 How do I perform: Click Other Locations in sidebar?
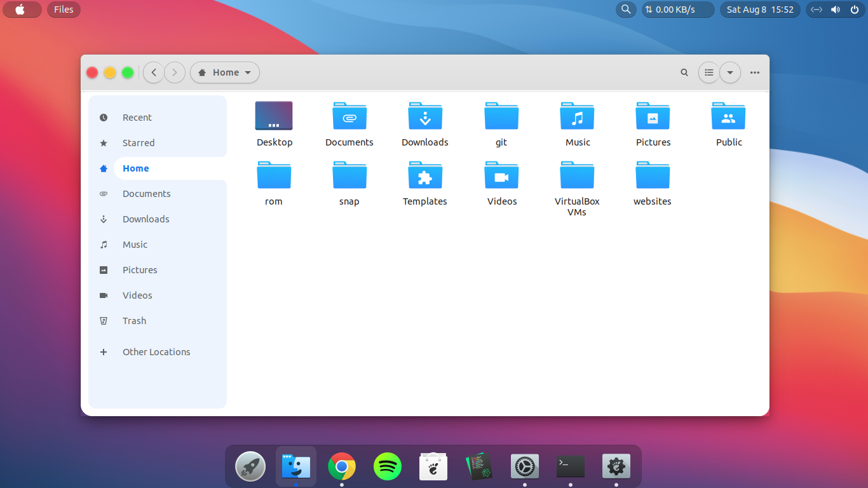click(156, 352)
